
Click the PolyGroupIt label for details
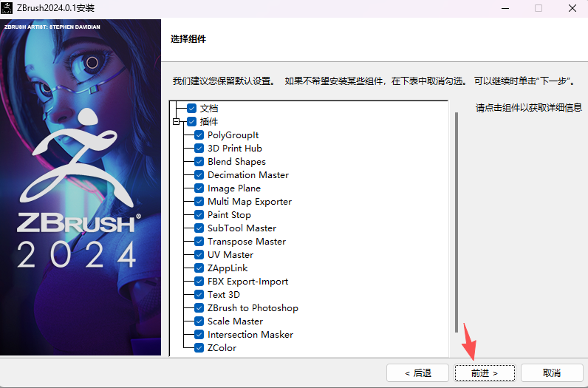click(x=233, y=135)
